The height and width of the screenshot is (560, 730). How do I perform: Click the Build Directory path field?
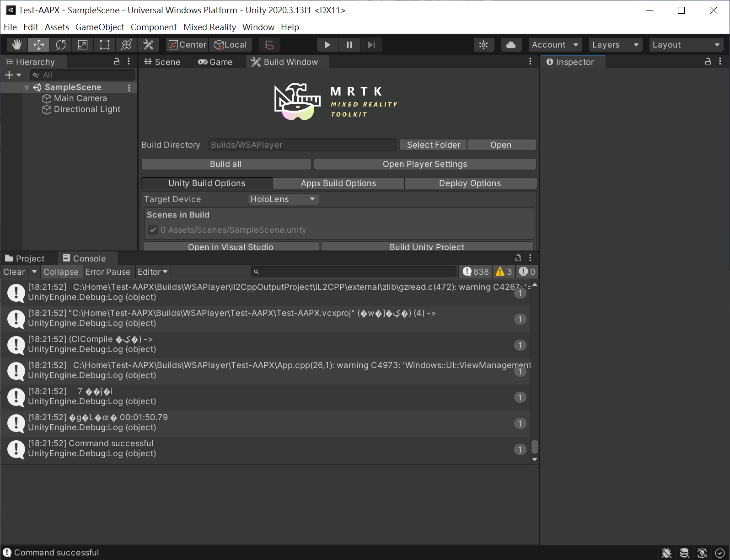click(303, 145)
